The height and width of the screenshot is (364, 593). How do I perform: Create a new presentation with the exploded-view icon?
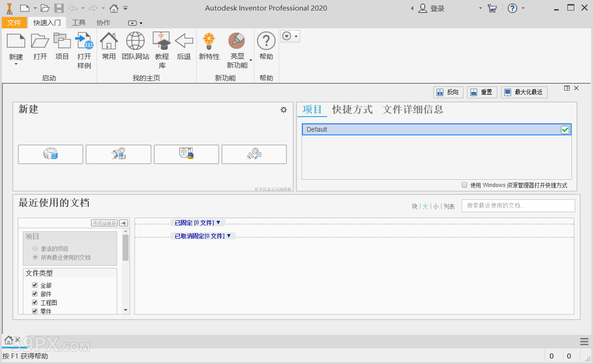pos(254,154)
